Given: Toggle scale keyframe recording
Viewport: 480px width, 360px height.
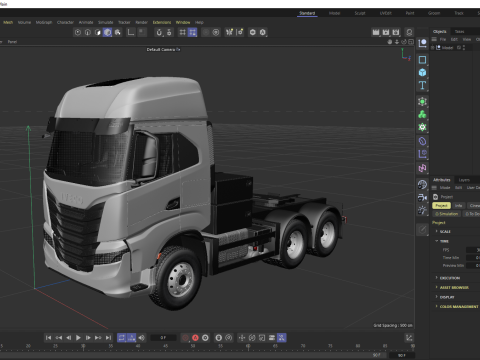Looking at the screenshot, I should pyautogui.click(x=262, y=338).
